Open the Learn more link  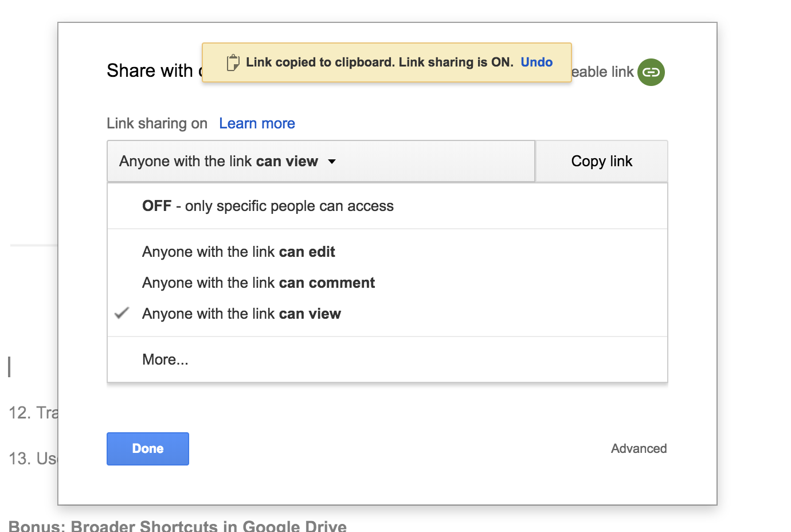pyautogui.click(x=257, y=124)
